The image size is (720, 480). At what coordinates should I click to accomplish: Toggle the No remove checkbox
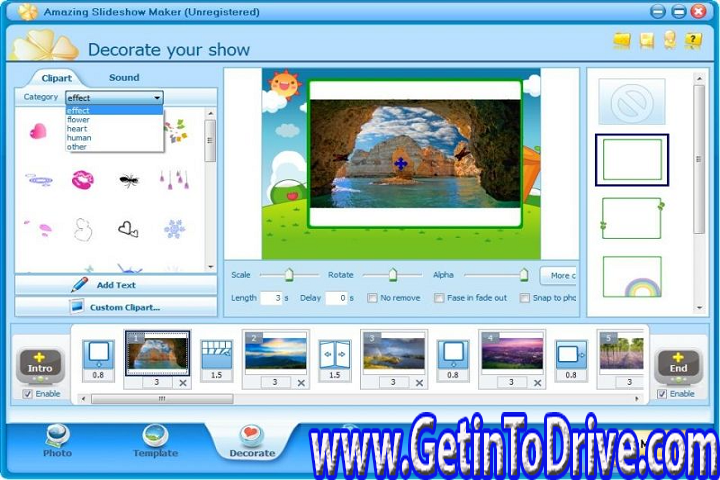tap(372, 298)
